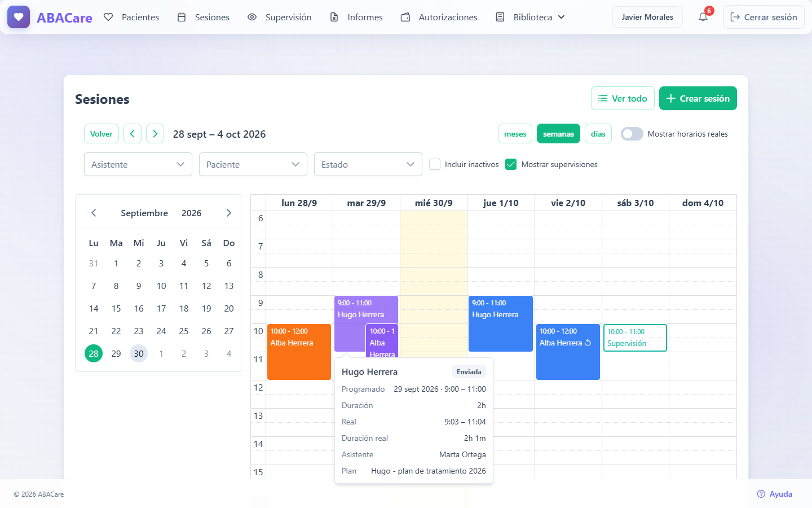The image size is (812, 508).
Task: Open Alba Herrera orange Monday session
Action: click(x=299, y=352)
